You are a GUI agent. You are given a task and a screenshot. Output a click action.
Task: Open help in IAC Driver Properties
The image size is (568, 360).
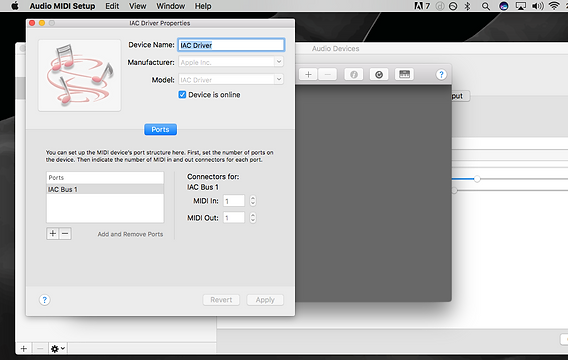[45, 300]
